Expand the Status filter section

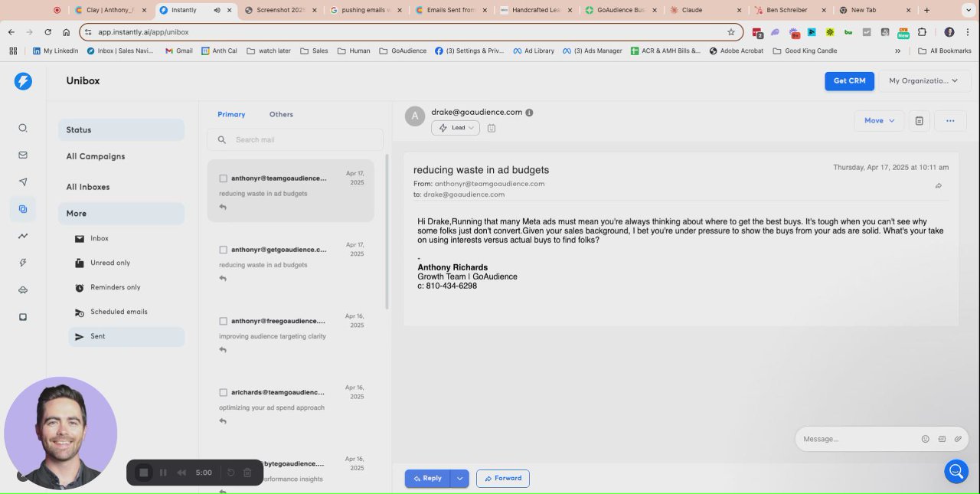pos(121,130)
